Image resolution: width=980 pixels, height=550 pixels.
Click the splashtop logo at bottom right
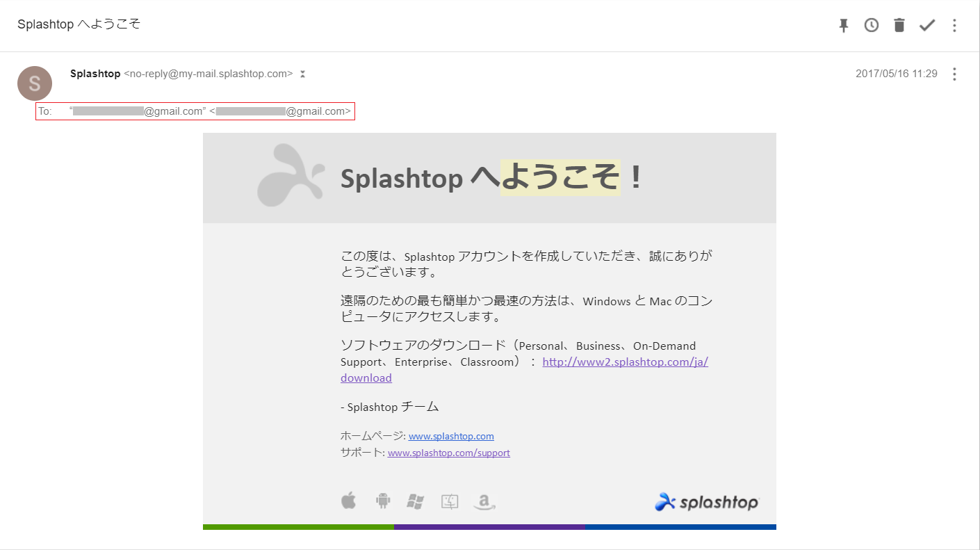[x=707, y=501]
